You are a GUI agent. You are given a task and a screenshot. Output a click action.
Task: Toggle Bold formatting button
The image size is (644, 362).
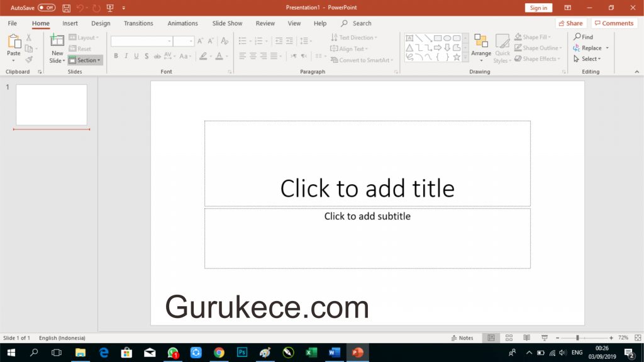tap(116, 56)
